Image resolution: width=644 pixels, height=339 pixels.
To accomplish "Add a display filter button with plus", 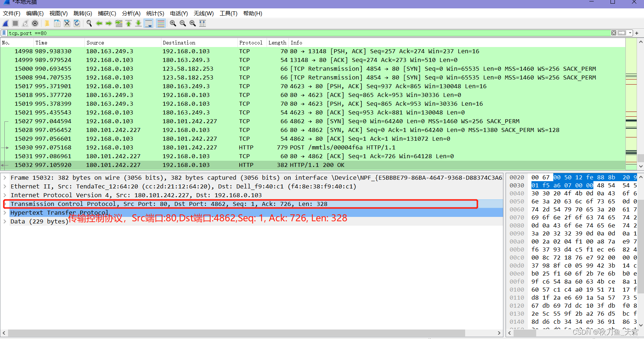I will click(x=637, y=33).
